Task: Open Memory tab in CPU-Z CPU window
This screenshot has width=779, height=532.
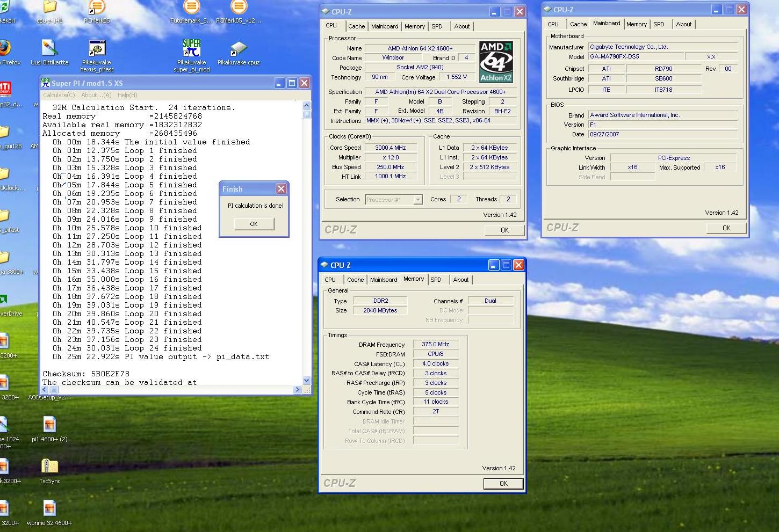Action: 415,26
